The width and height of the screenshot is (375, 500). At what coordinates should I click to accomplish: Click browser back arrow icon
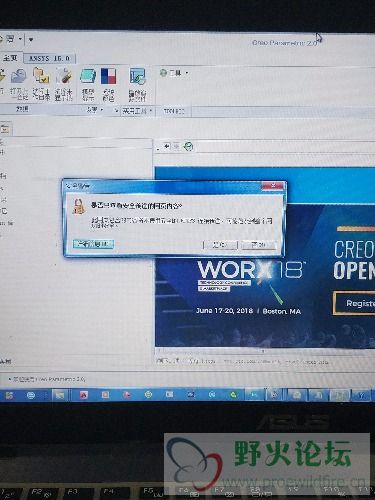coord(167,146)
